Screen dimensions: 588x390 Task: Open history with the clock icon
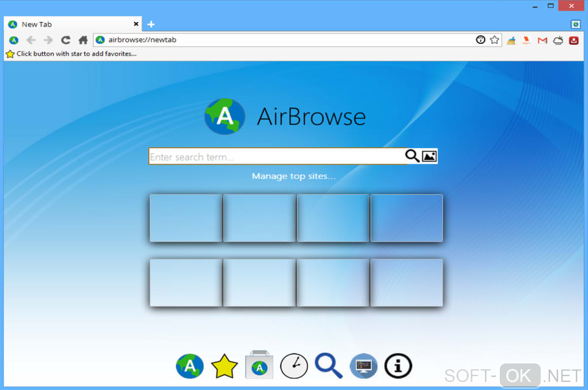(294, 366)
